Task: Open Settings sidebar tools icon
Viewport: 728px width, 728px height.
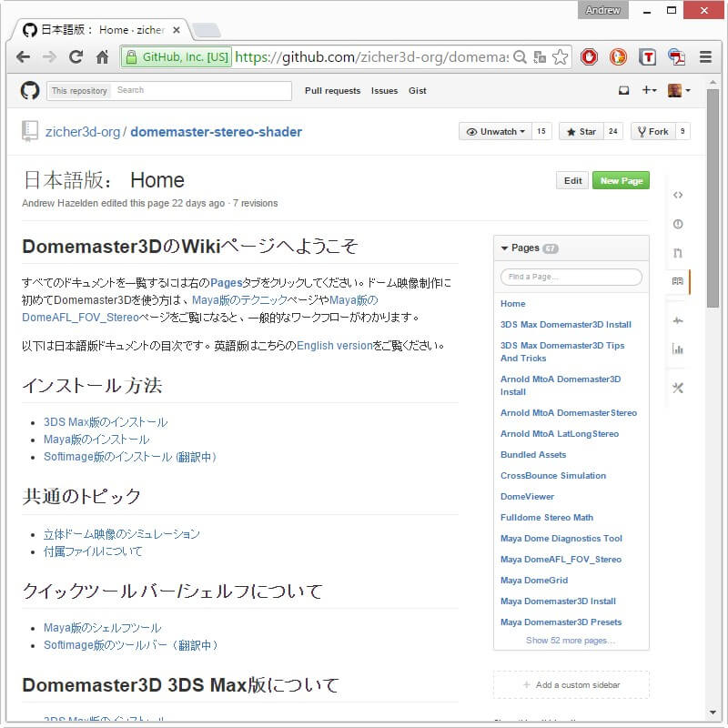Action: pos(678,388)
